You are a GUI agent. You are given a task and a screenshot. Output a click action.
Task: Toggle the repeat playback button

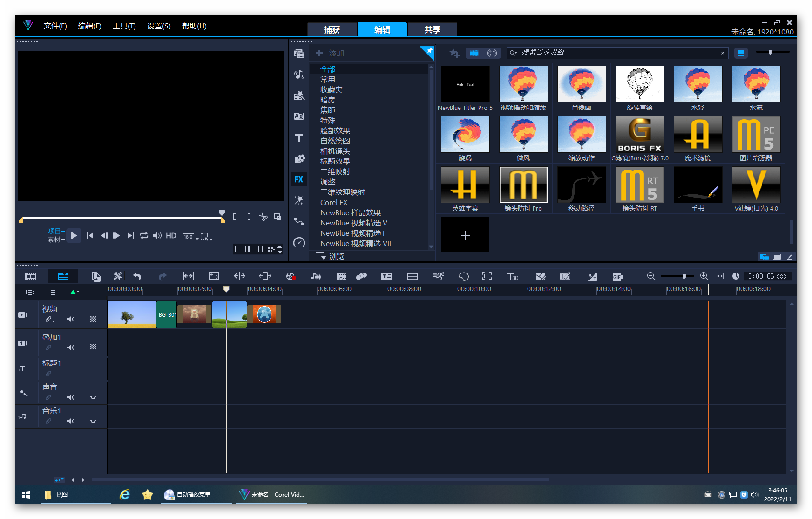pos(144,236)
